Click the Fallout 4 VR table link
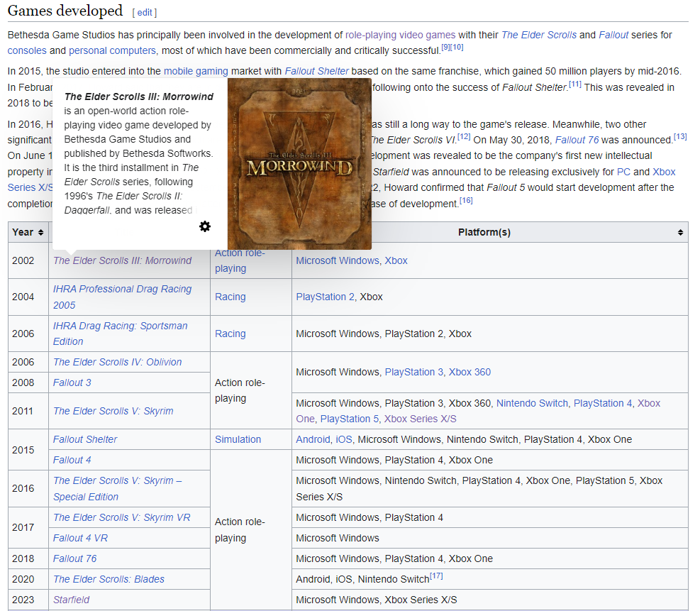 tap(80, 538)
